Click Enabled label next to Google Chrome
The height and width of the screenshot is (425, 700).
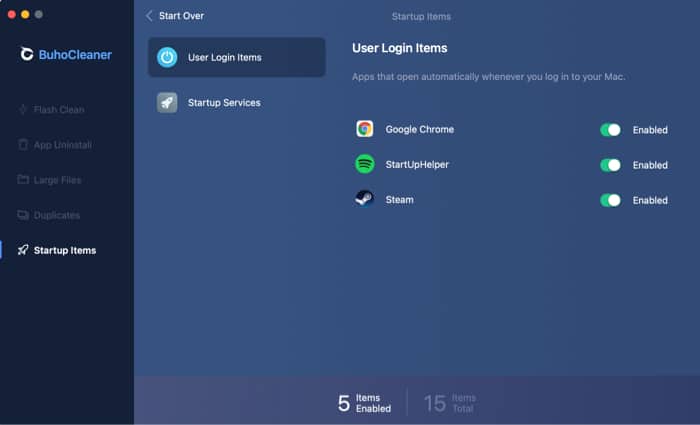tap(650, 130)
